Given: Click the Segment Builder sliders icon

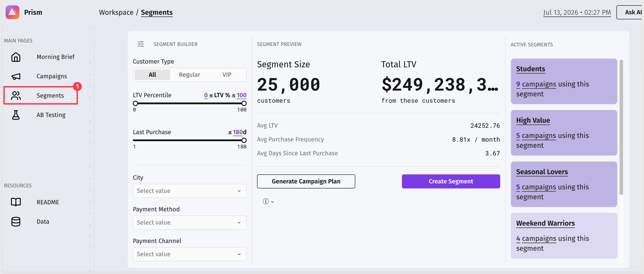Looking at the screenshot, I should tap(141, 44).
